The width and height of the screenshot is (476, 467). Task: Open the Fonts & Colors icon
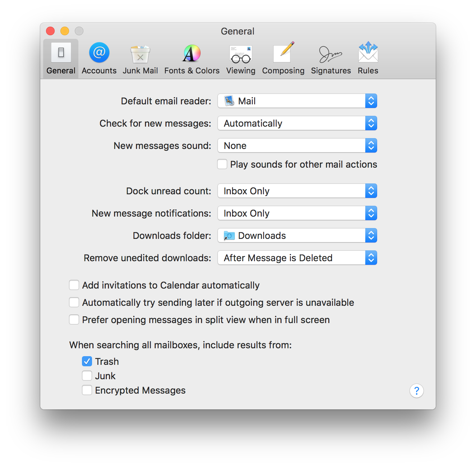(x=192, y=53)
